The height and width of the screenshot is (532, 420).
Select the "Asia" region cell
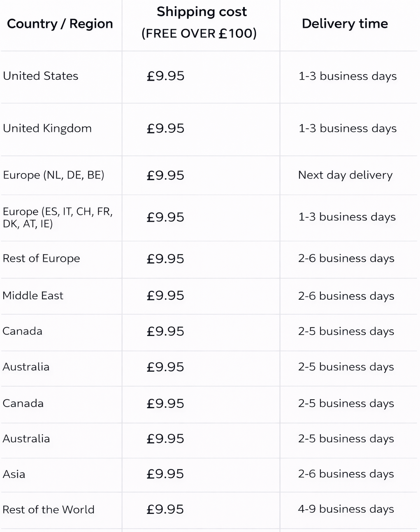[14, 474]
